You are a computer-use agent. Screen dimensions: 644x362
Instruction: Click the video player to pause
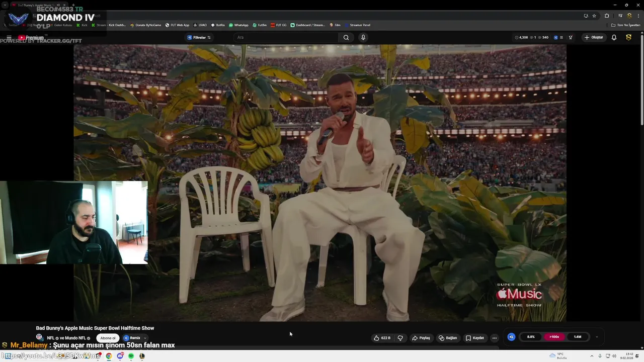tap(319, 183)
